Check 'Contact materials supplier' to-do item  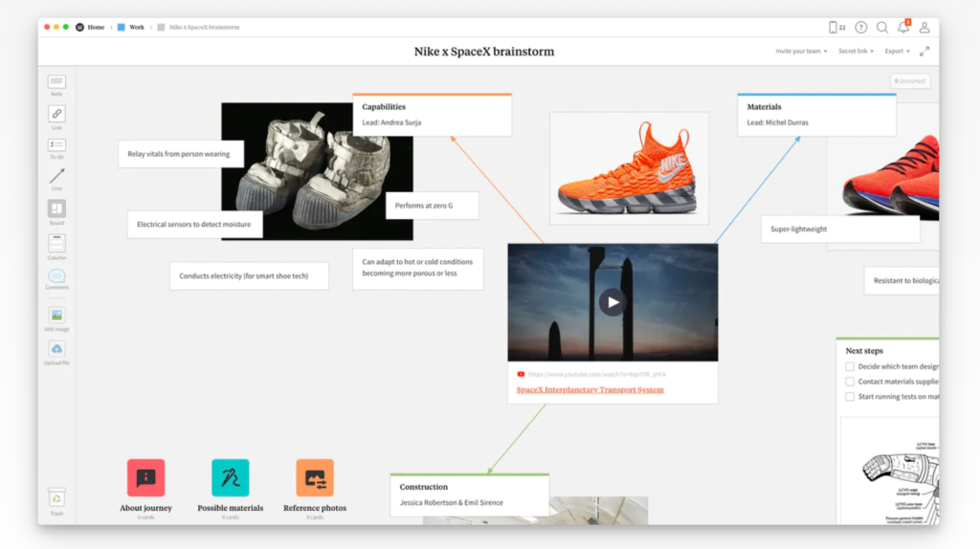click(850, 382)
